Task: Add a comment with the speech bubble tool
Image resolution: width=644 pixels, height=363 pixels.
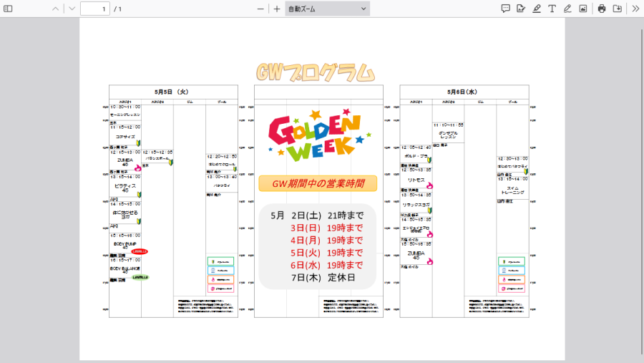Action: point(505,9)
